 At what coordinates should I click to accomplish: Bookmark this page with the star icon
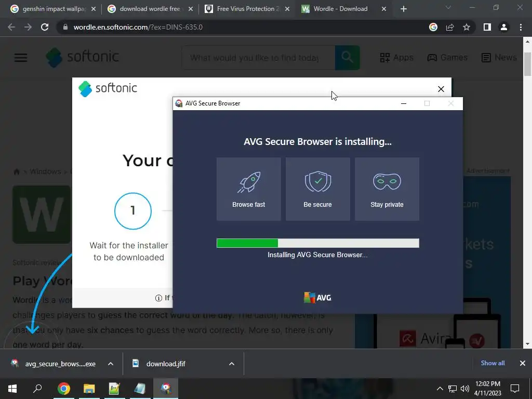pyautogui.click(x=467, y=27)
